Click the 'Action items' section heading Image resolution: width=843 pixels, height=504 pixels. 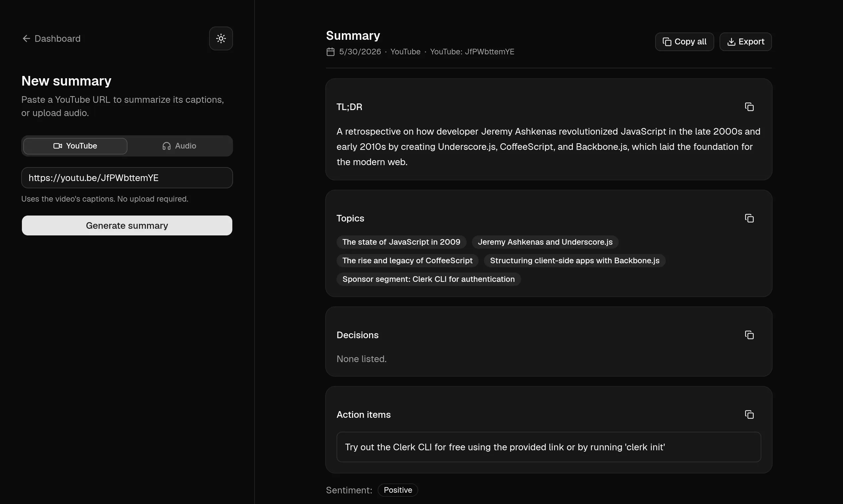tap(363, 415)
